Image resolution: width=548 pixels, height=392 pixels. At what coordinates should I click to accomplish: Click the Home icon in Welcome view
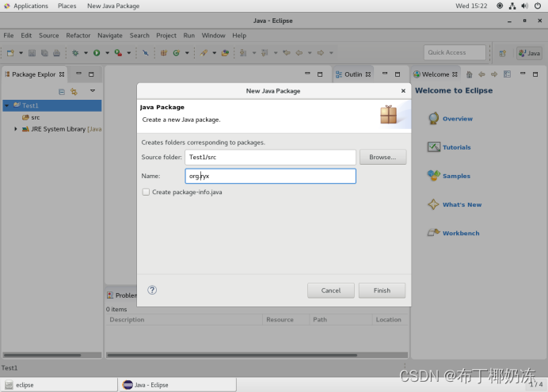(x=470, y=74)
